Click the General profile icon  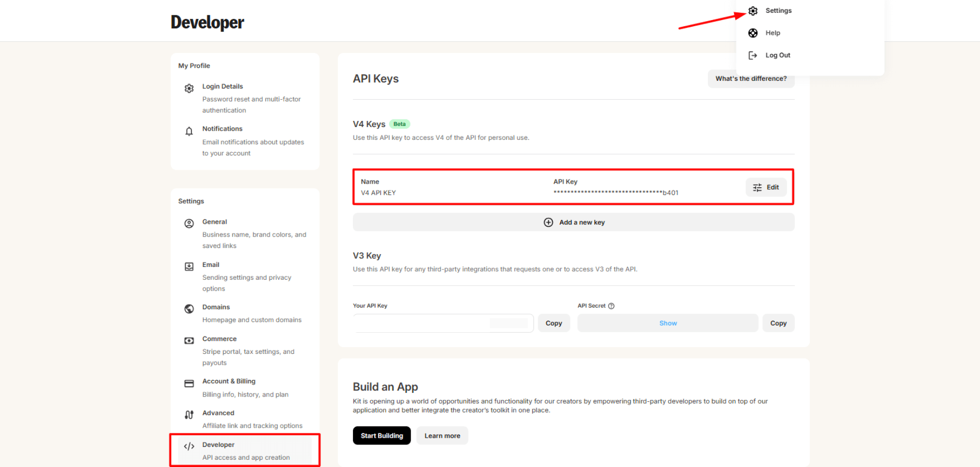(189, 223)
